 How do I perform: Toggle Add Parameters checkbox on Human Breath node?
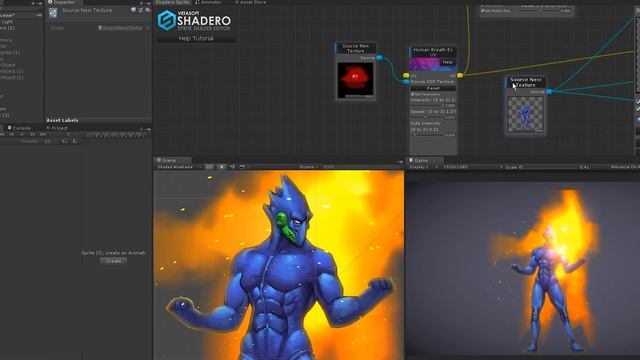click(413, 94)
